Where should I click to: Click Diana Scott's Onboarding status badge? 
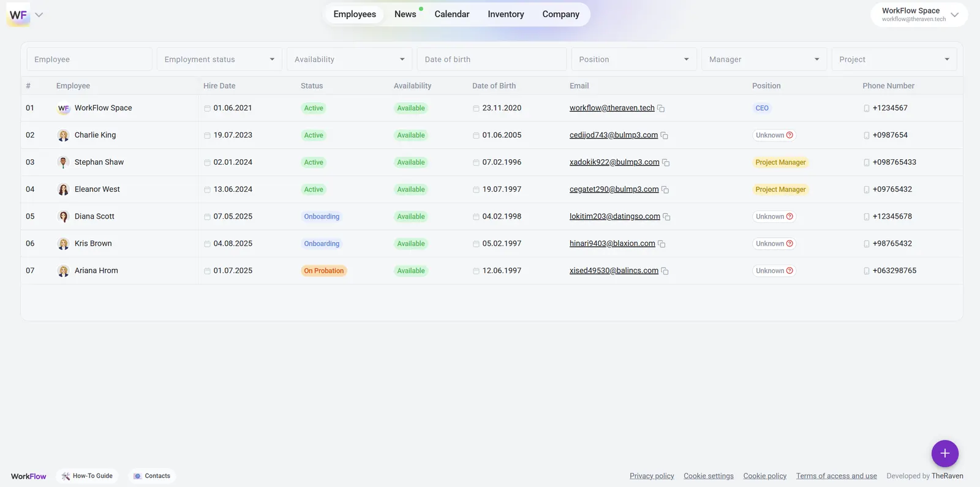click(322, 217)
